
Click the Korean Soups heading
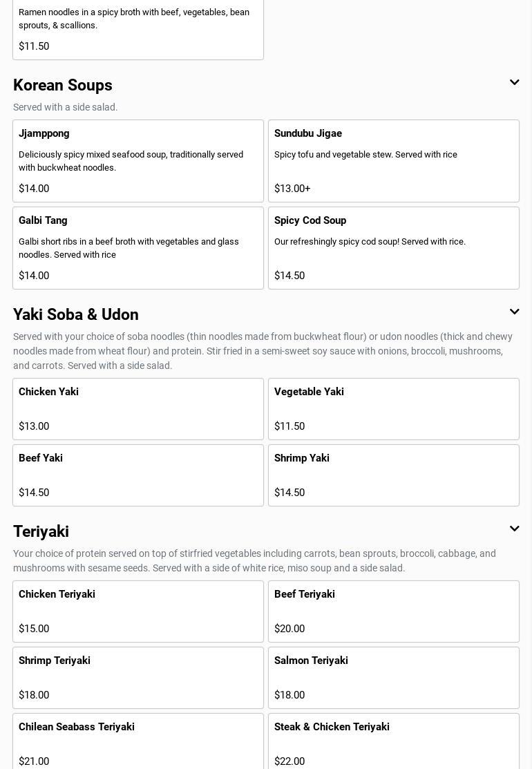[x=63, y=86]
